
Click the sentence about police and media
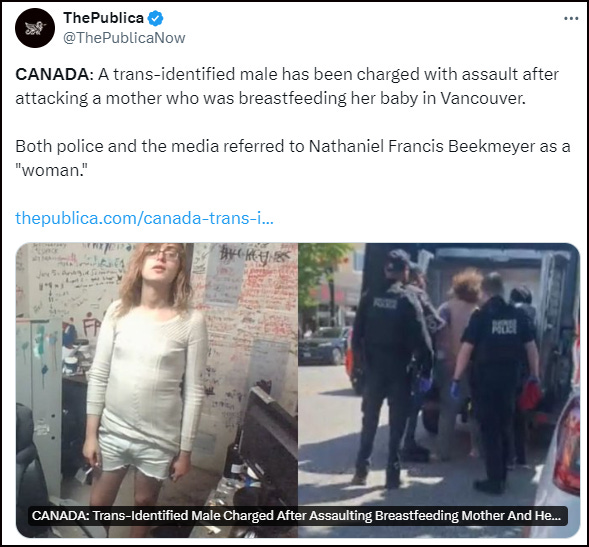click(293, 159)
